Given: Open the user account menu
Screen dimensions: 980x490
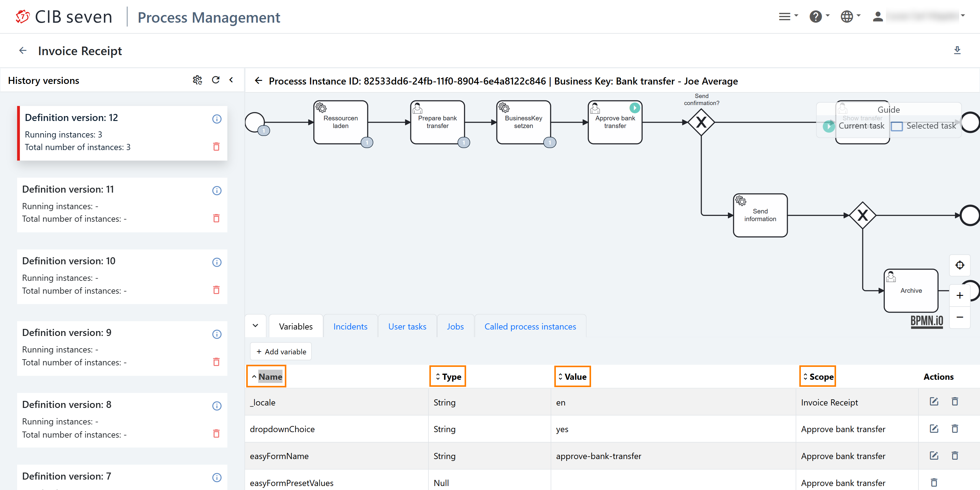Looking at the screenshot, I should coord(918,16).
